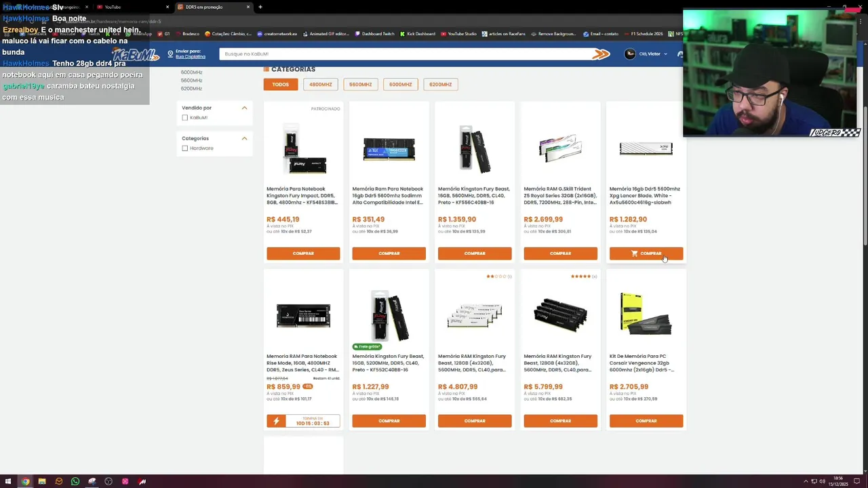Buy the Kingston Fury Impact R$ 445,19 memory
The image size is (868, 488).
coord(303,253)
